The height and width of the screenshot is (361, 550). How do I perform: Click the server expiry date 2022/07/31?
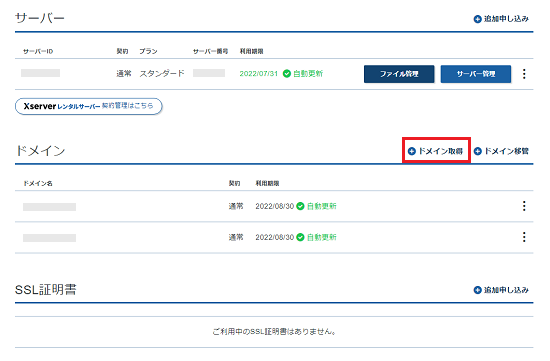click(259, 74)
